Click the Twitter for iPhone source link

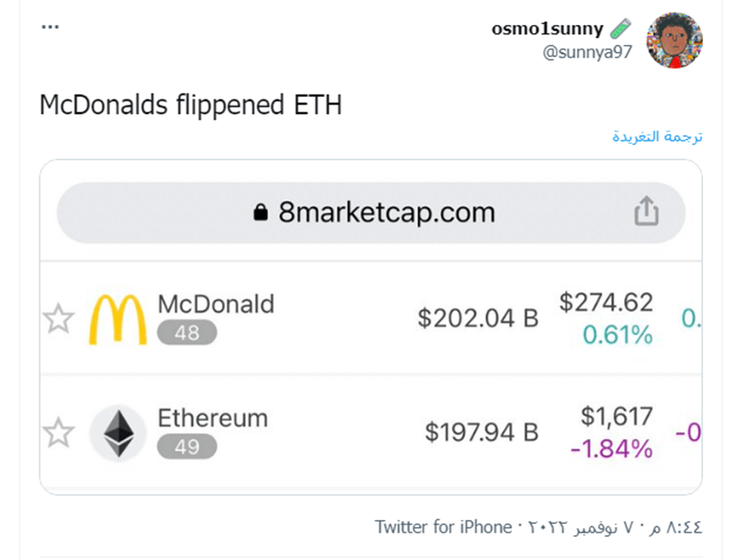pos(443,527)
